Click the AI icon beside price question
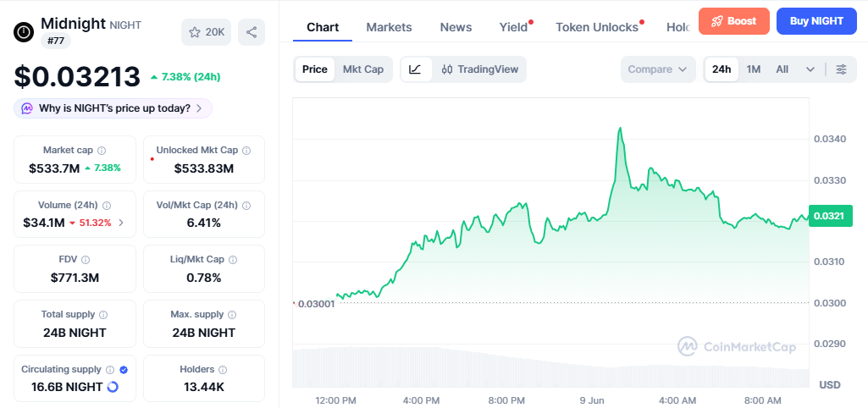The height and width of the screenshot is (408, 868). [27, 108]
